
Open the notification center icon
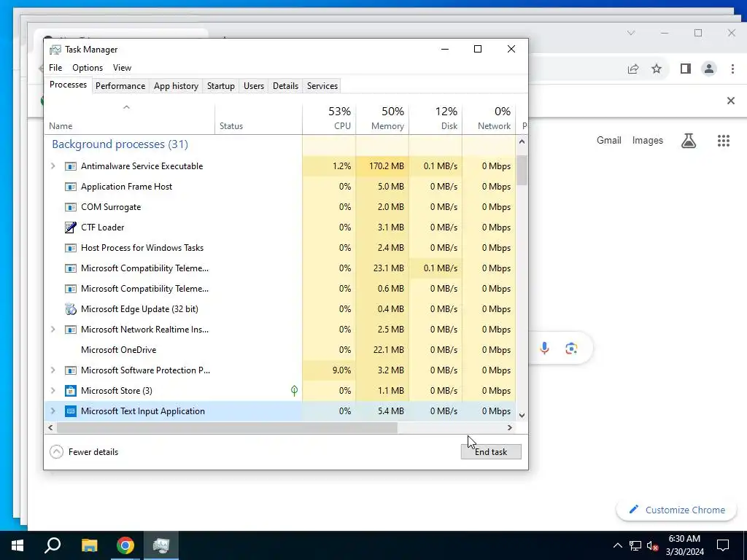723,545
